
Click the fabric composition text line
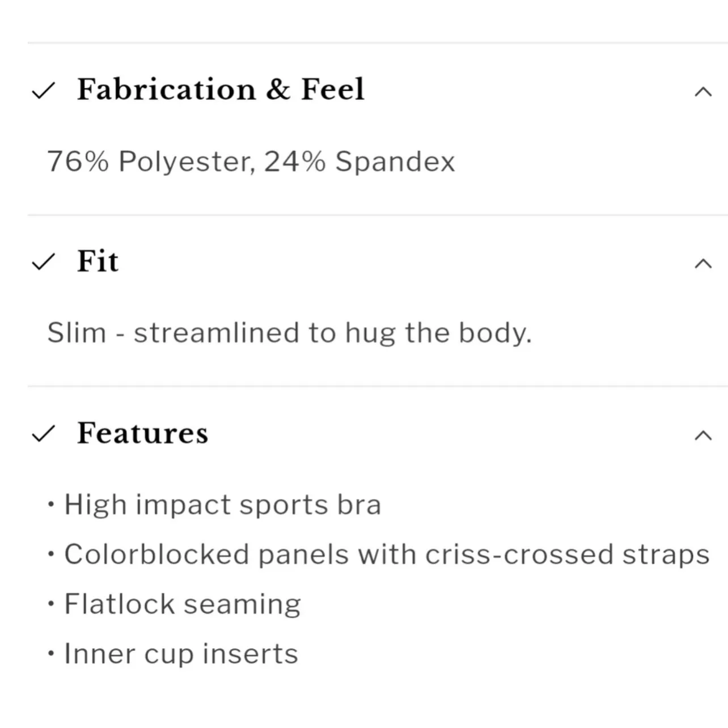(251, 162)
